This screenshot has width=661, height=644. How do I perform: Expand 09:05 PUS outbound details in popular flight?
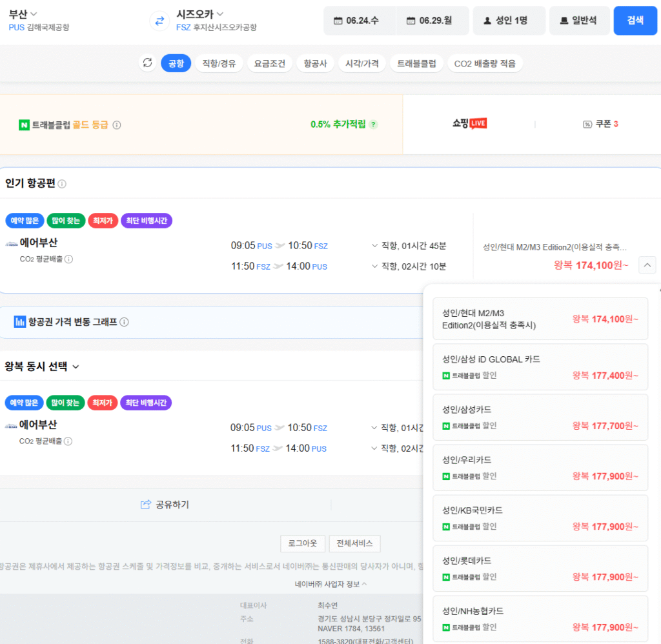374,245
